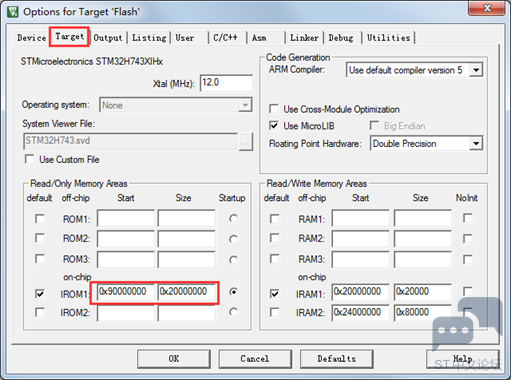Click the ROM1 Size field
This screenshot has width=511, height=380.
click(187, 218)
